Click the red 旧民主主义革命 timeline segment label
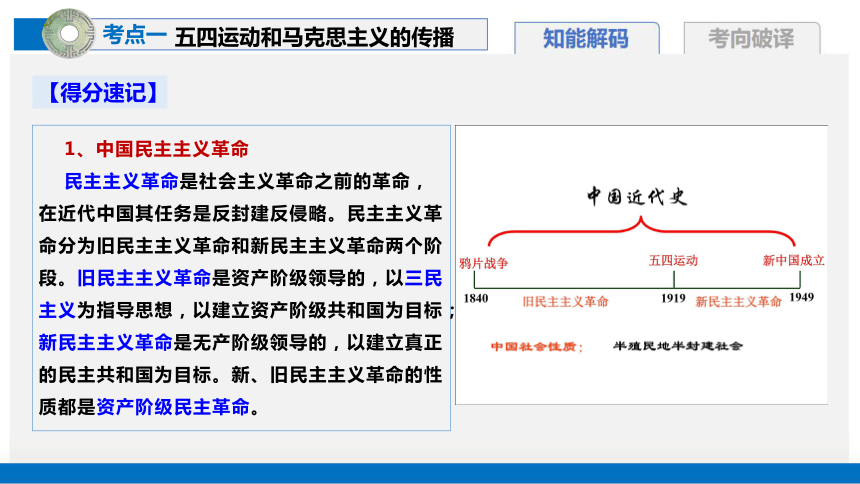860x484 pixels. point(565,302)
